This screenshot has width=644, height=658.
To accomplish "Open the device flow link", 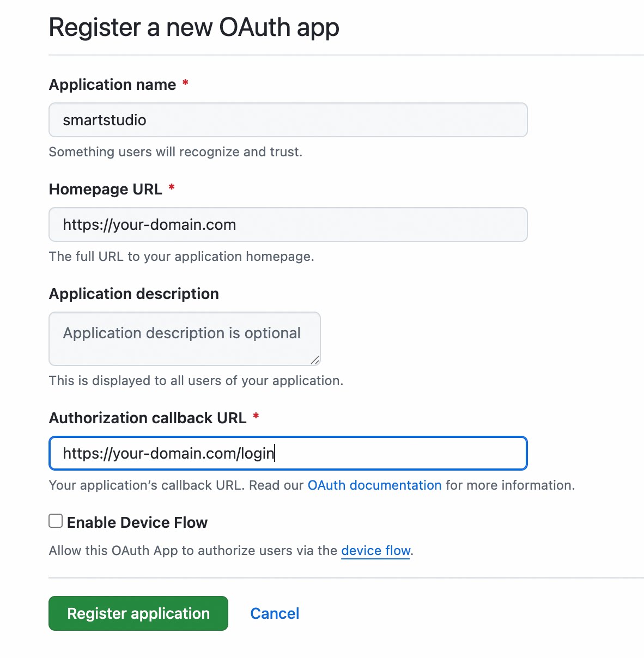I will (x=376, y=551).
